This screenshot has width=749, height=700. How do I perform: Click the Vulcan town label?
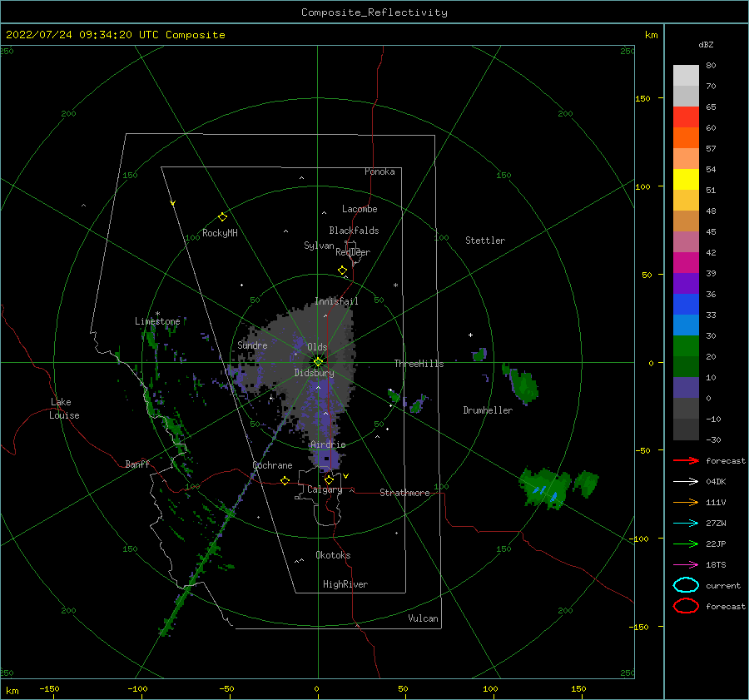pyautogui.click(x=423, y=618)
